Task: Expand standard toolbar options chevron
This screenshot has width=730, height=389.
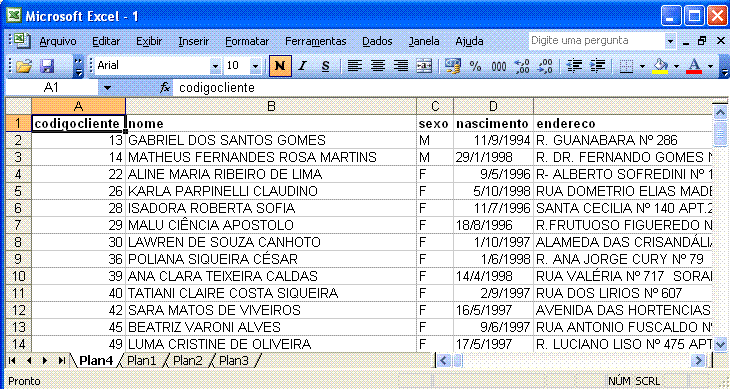Action: tap(79, 67)
